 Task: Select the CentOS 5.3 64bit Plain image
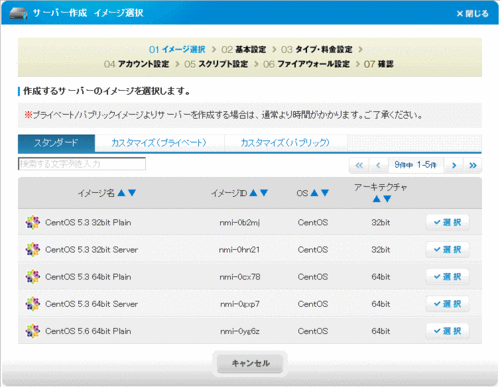tap(448, 277)
